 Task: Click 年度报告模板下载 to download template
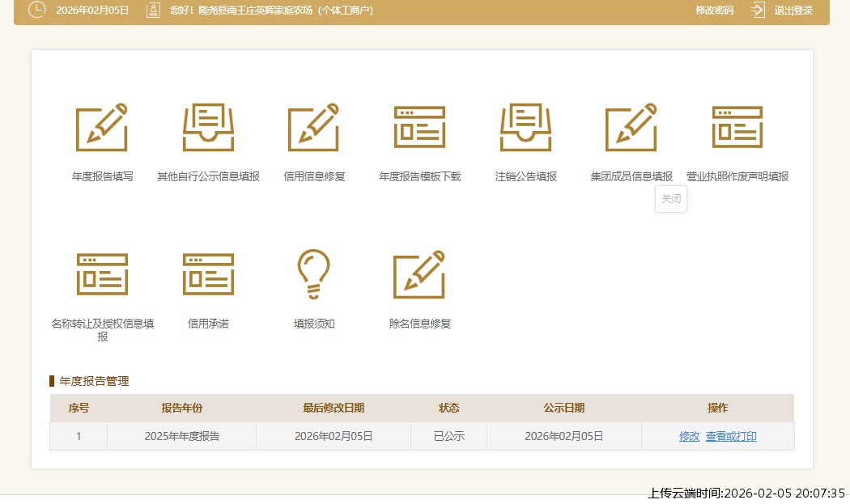tap(419, 127)
